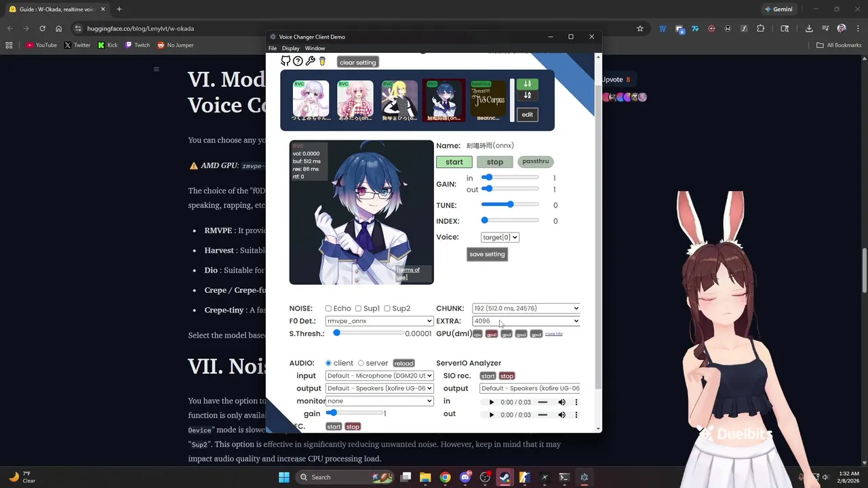This screenshot has width=868, height=488.
Task: Open the audio input device dropdown
Action: point(379,375)
